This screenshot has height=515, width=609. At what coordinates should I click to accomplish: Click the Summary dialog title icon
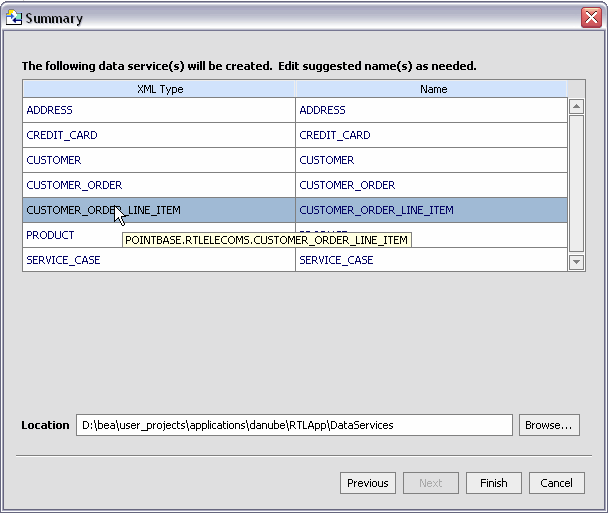coord(14,18)
